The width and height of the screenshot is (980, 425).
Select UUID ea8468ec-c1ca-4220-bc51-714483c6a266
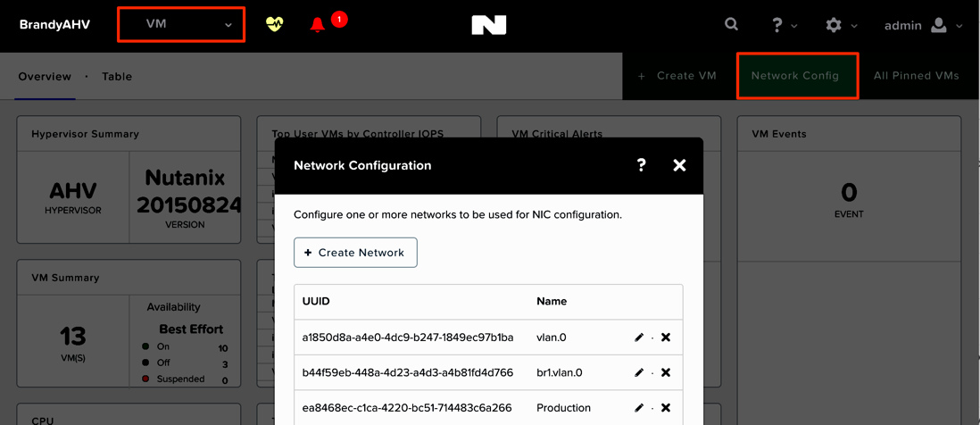(407, 407)
